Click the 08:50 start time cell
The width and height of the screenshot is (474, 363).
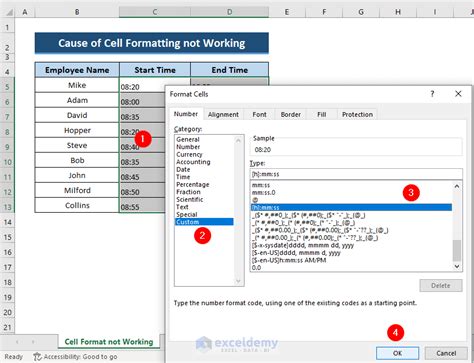click(142, 191)
